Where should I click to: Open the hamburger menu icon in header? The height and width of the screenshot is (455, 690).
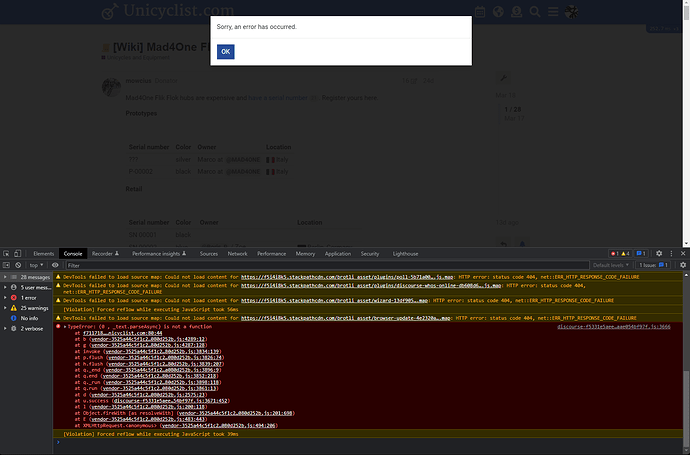coord(553,12)
